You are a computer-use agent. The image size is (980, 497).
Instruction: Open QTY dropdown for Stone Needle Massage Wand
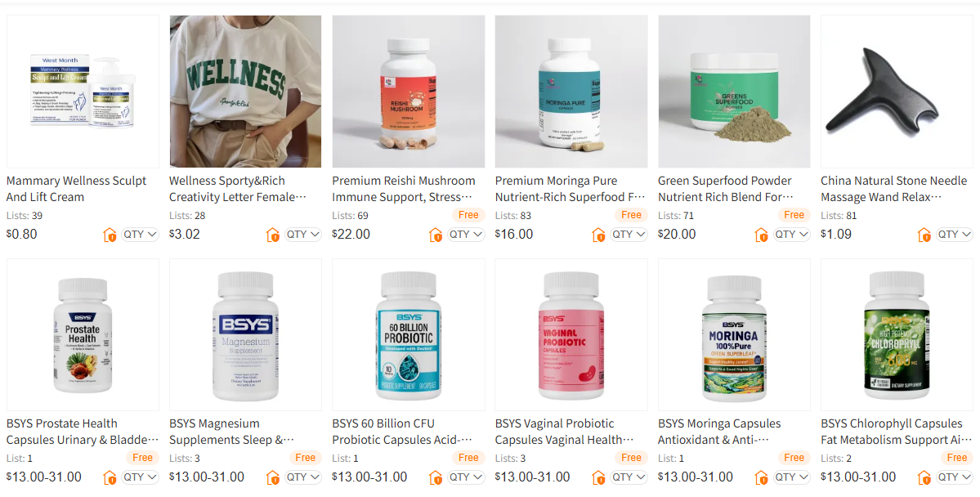(x=955, y=235)
